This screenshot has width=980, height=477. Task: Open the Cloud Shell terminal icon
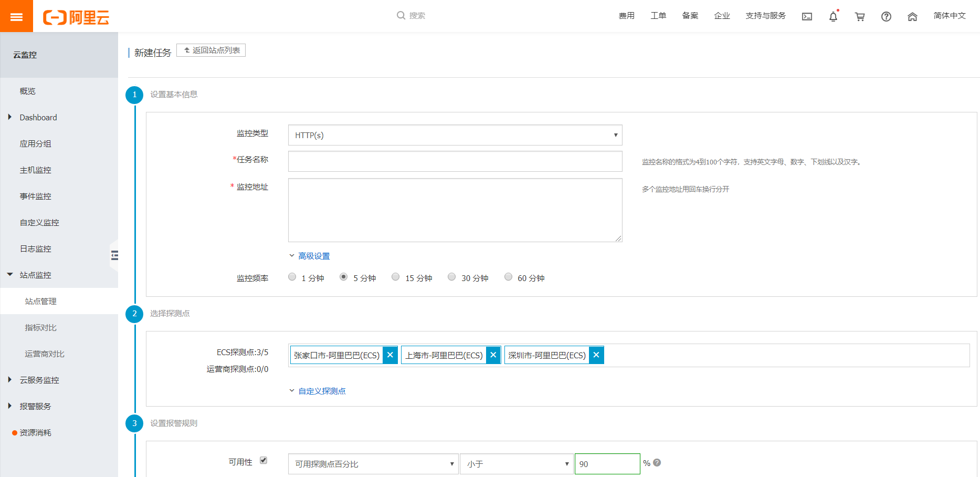807,16
